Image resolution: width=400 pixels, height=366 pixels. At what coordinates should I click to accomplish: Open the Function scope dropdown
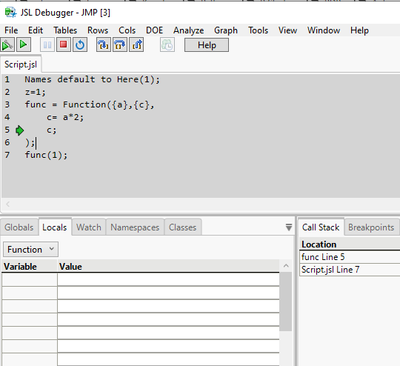(x=31, y=249)
